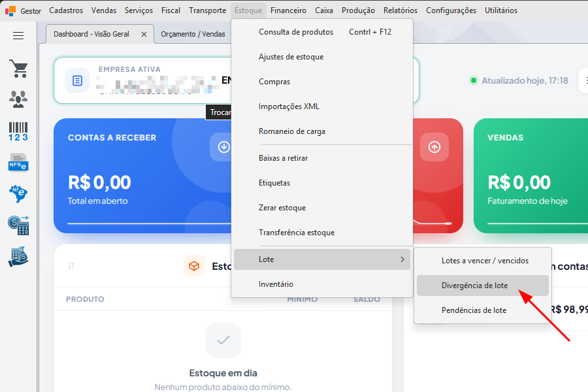Click the PRODUTO column header
Viewport: 588px width, 392px height.
tap(85, 299)
